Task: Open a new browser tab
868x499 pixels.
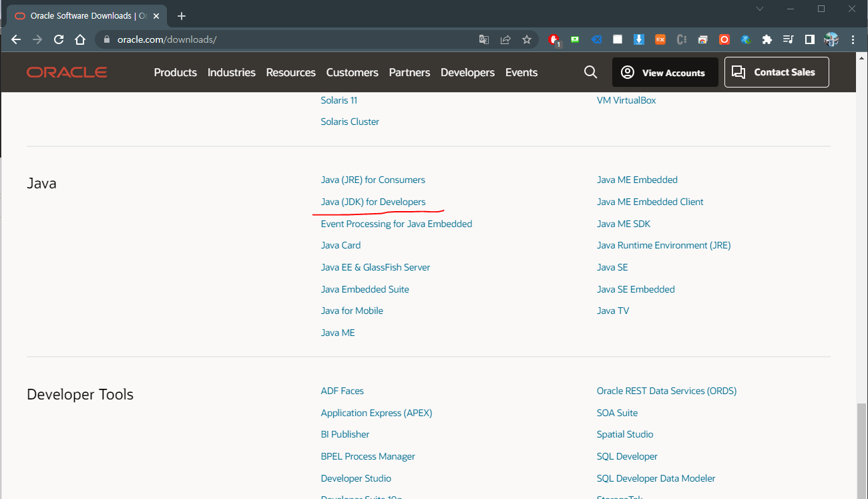Action: (182, 16)
